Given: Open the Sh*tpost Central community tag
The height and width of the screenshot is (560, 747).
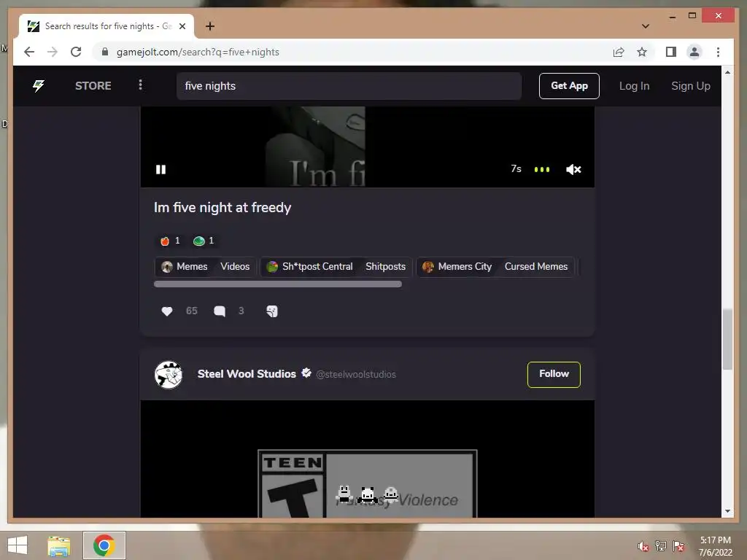Looking at the screenshot, I should pos(310,267).
